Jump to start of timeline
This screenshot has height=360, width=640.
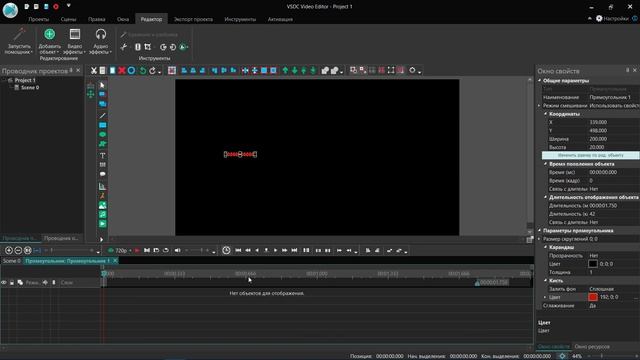[238, 250]
